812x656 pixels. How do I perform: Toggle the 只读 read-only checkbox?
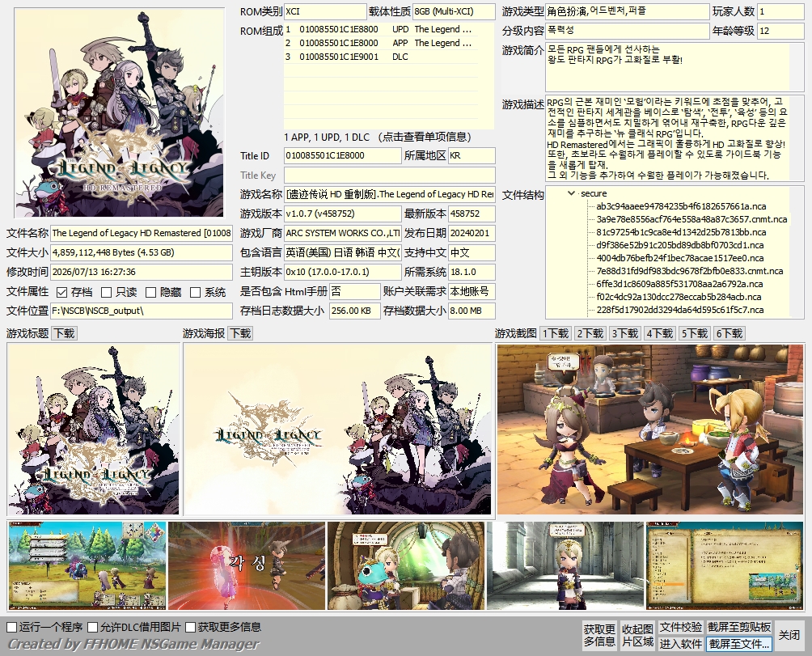coord(106,292)
